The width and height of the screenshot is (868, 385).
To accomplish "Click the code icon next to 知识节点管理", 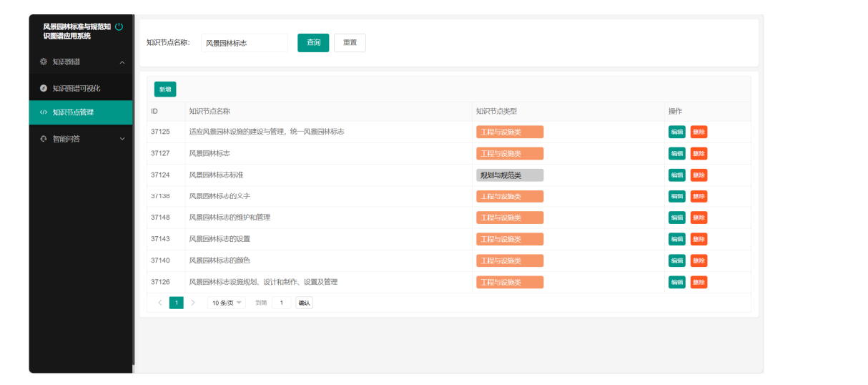I will pos(44,112).
